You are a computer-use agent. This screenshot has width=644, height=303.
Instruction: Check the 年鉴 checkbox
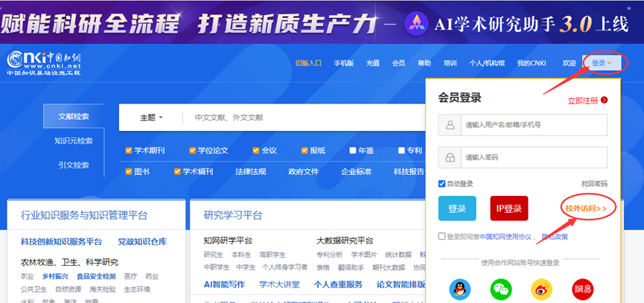353,150
